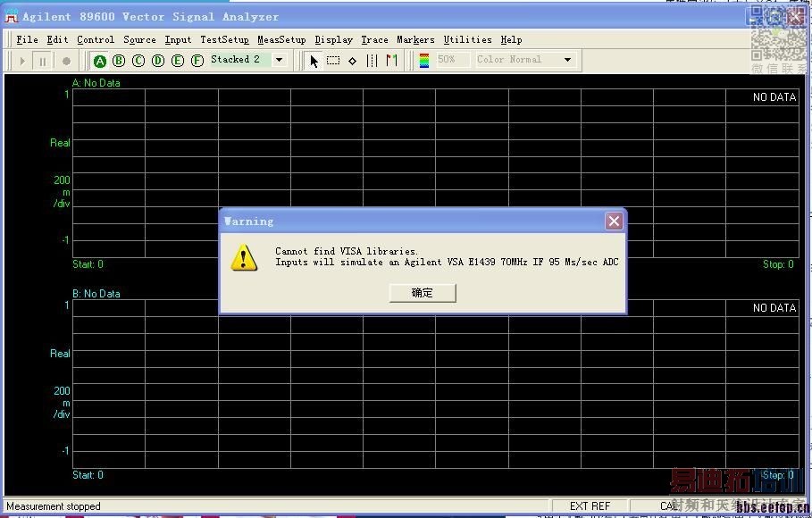
Task: Click trace B 'Start: 0' label
Action: [x=88, y=475]
